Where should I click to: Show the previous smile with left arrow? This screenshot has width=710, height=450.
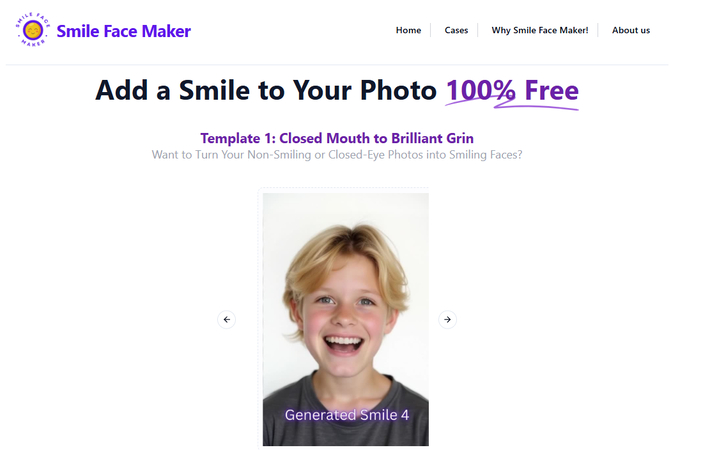click(x=226, y=320)
